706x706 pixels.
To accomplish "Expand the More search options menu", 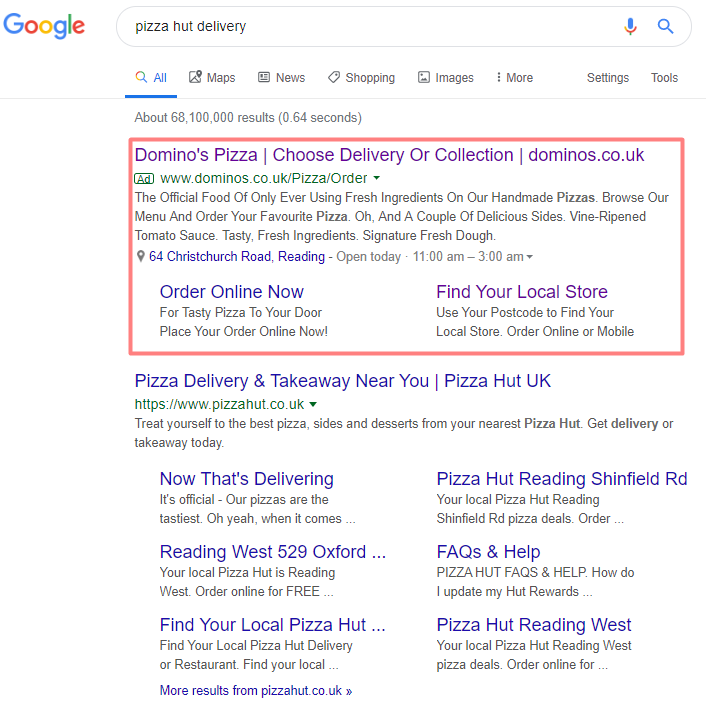I will click(x=514, y=78).
